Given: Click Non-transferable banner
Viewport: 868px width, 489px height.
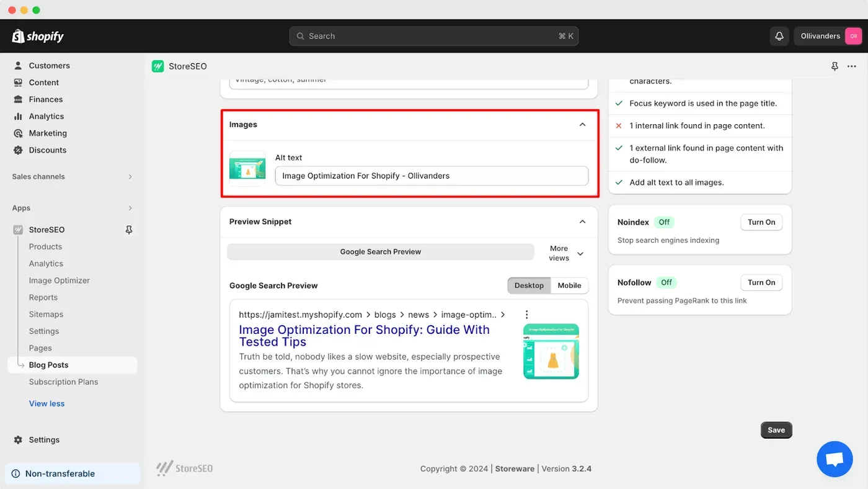Looking at the screenshot, I should (x=73, y=473).
